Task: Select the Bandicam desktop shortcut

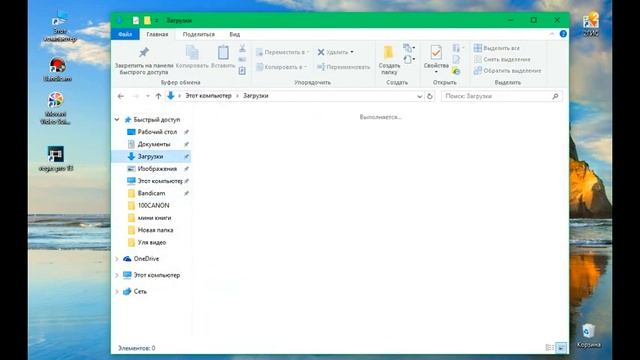Action: click(x=58, y=69)
